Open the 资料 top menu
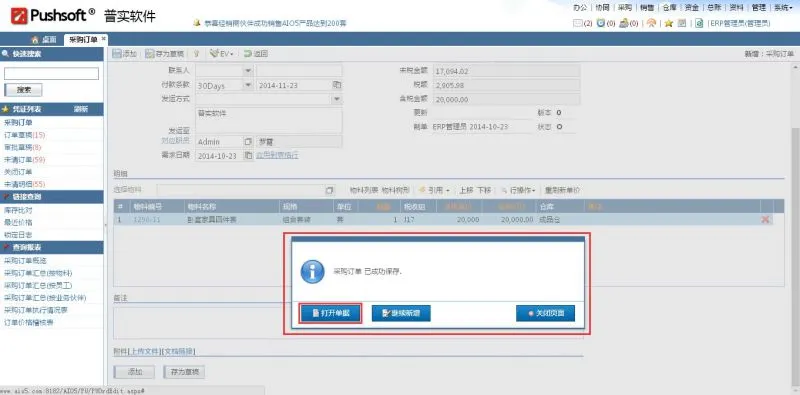This screenshot has width=800, height=395. pyautogui.click(x=736, y=8)
